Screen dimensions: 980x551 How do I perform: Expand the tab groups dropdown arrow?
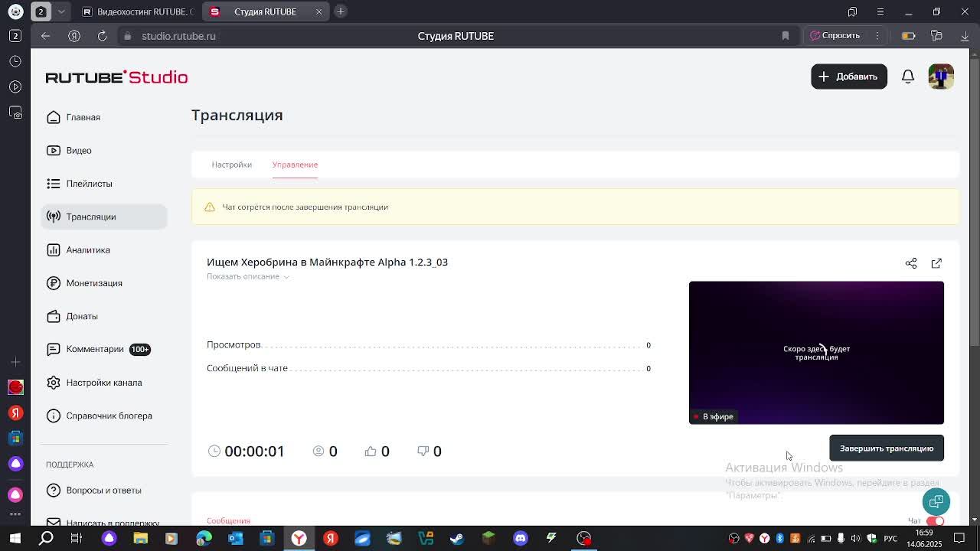(x=61, y=11)
